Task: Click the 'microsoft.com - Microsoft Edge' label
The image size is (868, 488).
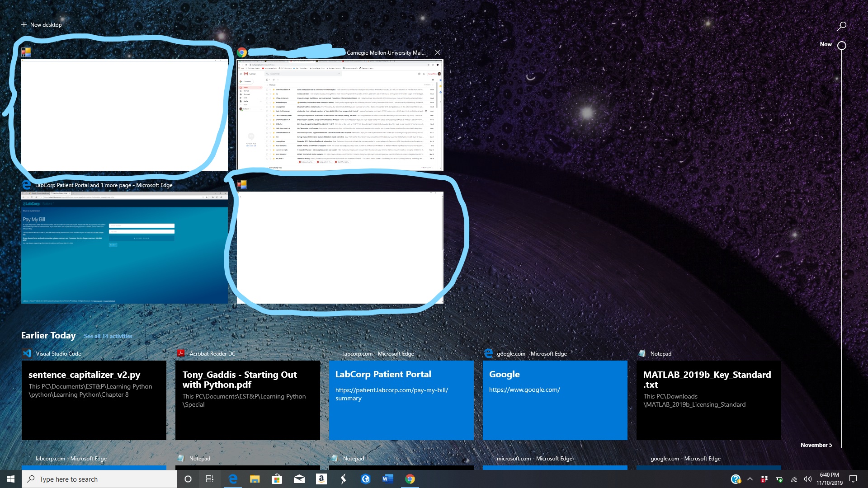Action: 534,458
